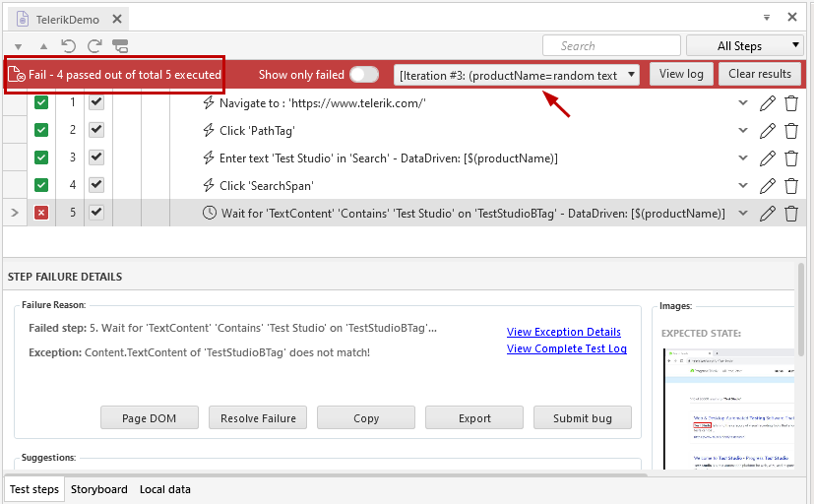Delete step 3 Enter text in 'Search'
Screen dimensions: 814x504
click(791, 158)
